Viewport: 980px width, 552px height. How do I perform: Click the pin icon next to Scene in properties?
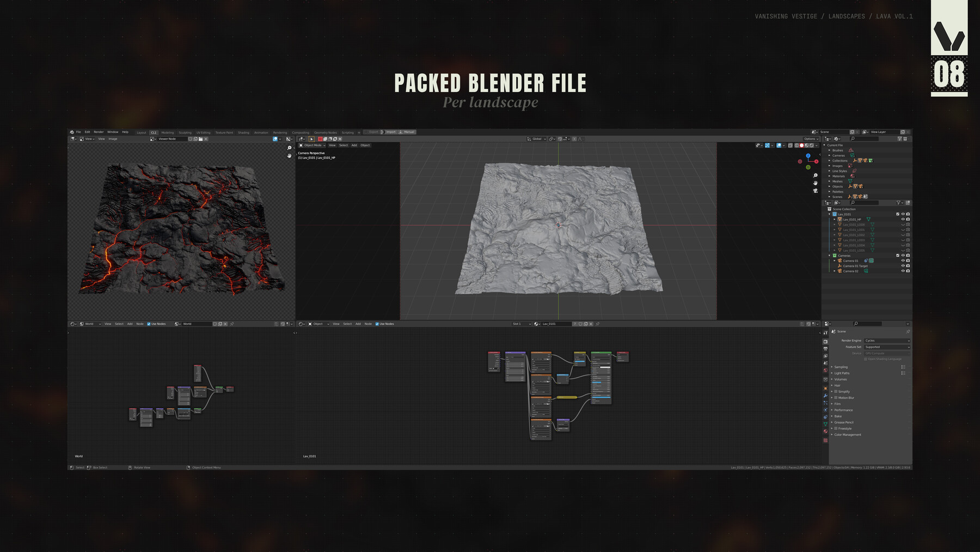point(908,332)
